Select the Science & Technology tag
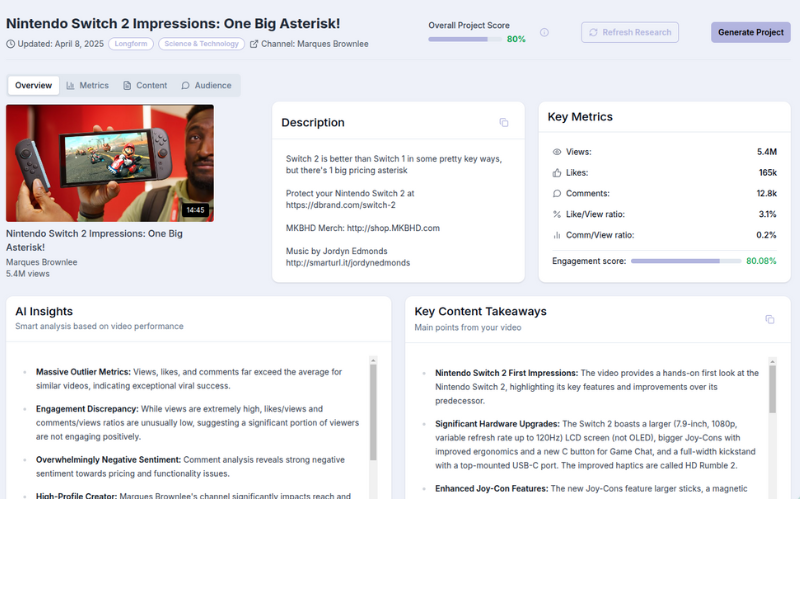 [x=202, y=44]
